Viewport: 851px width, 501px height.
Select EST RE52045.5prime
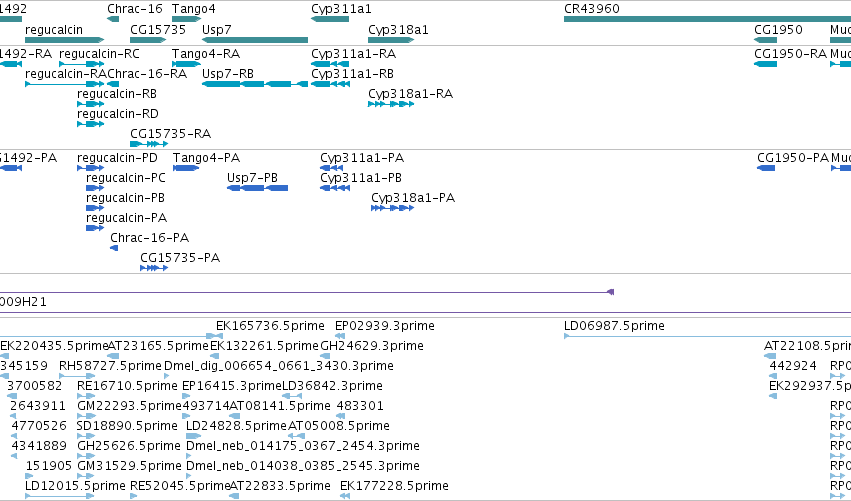coord(180,486)
